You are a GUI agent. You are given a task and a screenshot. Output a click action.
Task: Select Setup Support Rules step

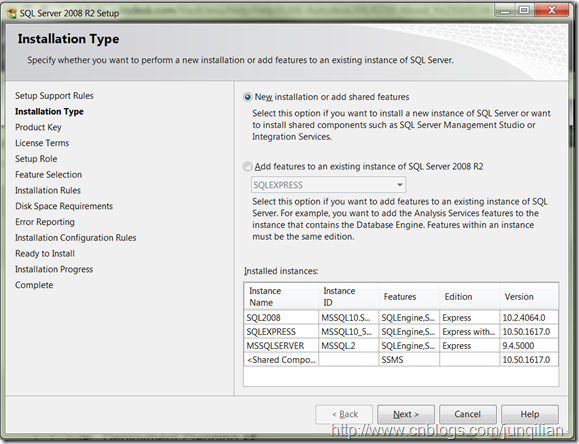(54, 96)
